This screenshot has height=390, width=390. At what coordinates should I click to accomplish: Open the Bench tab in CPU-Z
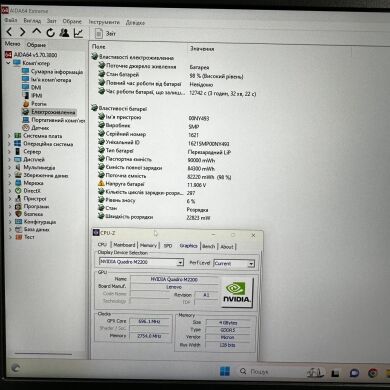209,246
